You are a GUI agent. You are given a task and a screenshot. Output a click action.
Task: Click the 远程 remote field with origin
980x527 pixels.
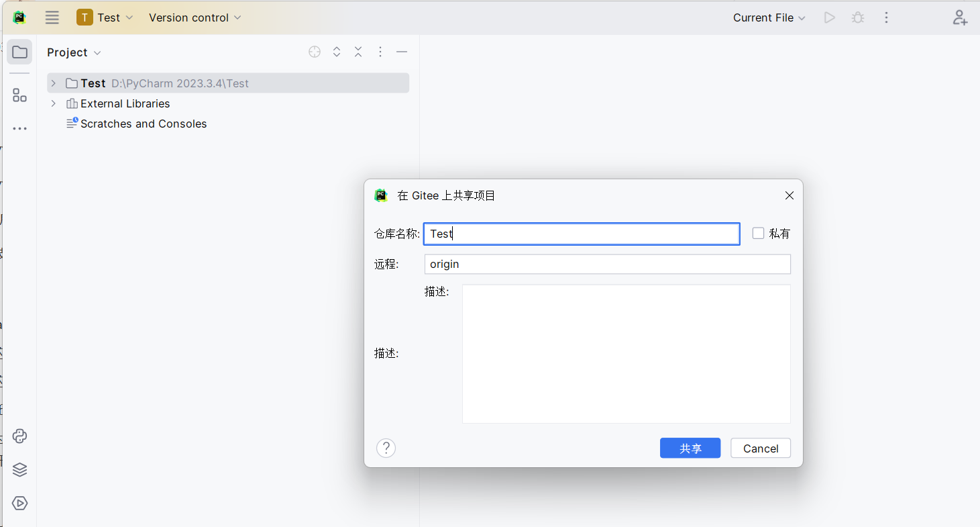tap(608, 264)
